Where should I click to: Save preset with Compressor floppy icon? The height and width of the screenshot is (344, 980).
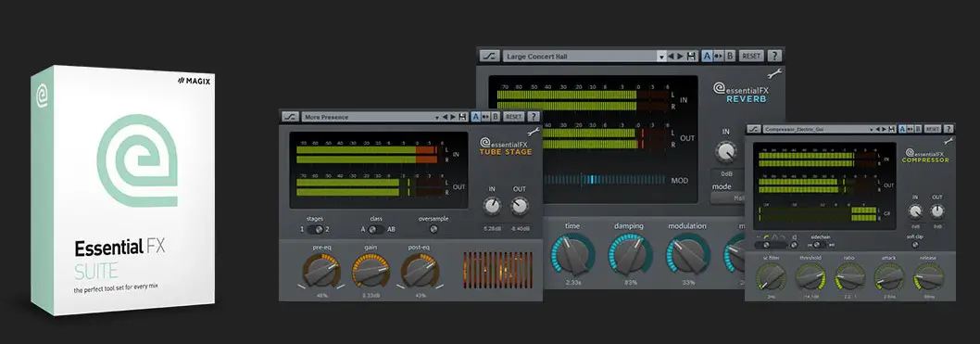[x=891, y=129]
